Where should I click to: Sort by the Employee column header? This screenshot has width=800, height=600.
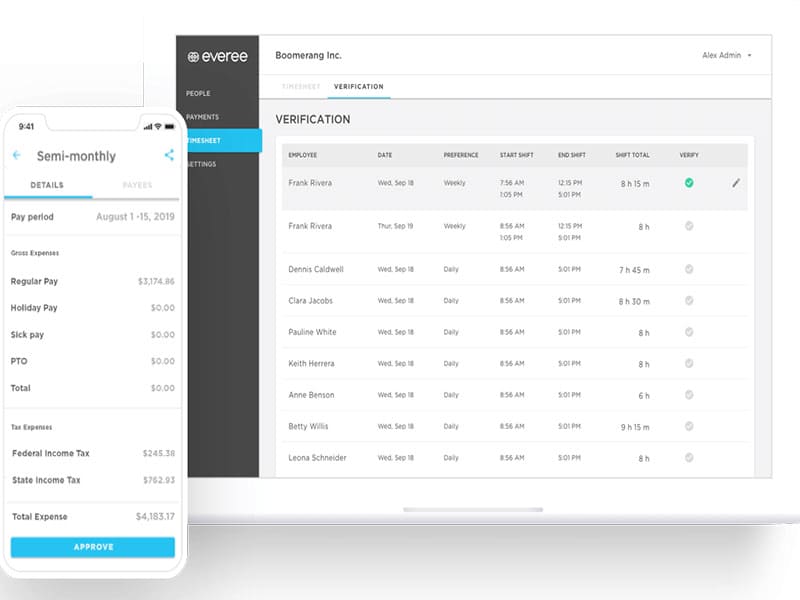click(x=303, y=155)
